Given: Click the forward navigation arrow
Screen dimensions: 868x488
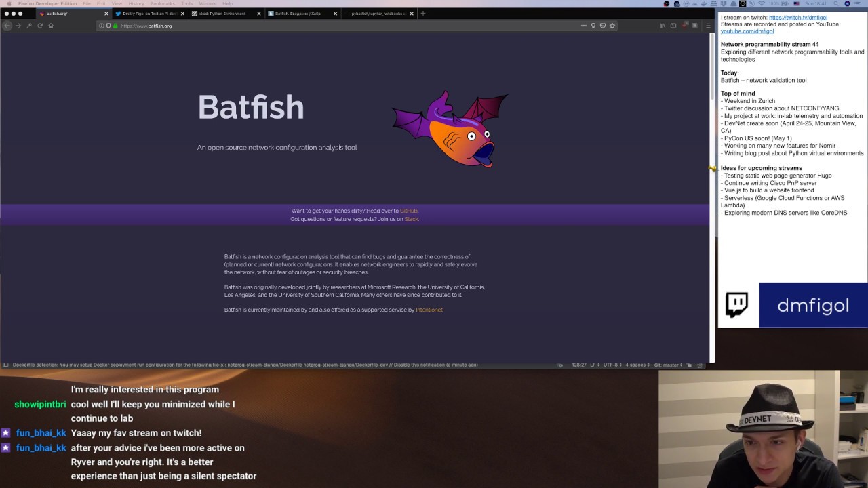Looking at the screenshot, I should [x=18, y=26].
